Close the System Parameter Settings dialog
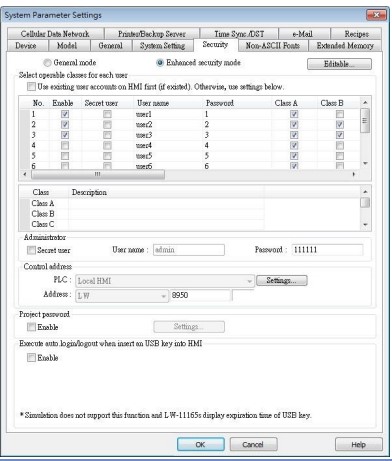Viewport: 392px width, 461px height. point(376,15)
